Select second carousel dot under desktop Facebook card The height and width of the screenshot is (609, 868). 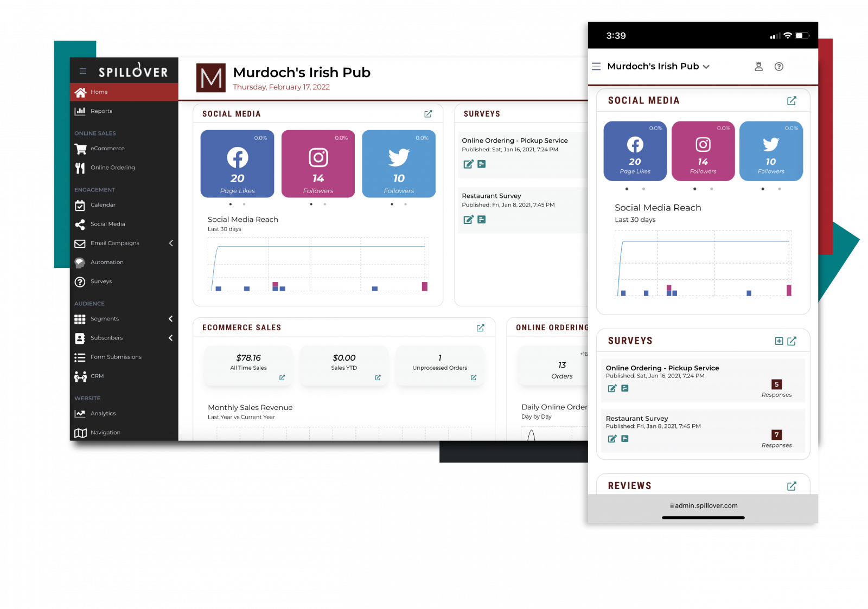click(244, 204)
